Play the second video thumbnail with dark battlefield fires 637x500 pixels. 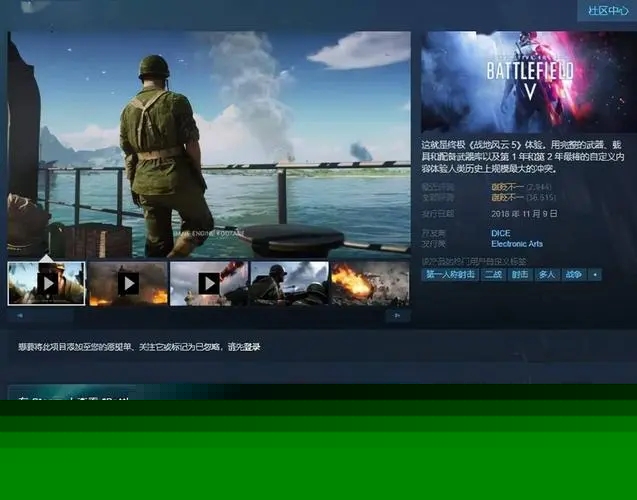click(x=128, y=284)
